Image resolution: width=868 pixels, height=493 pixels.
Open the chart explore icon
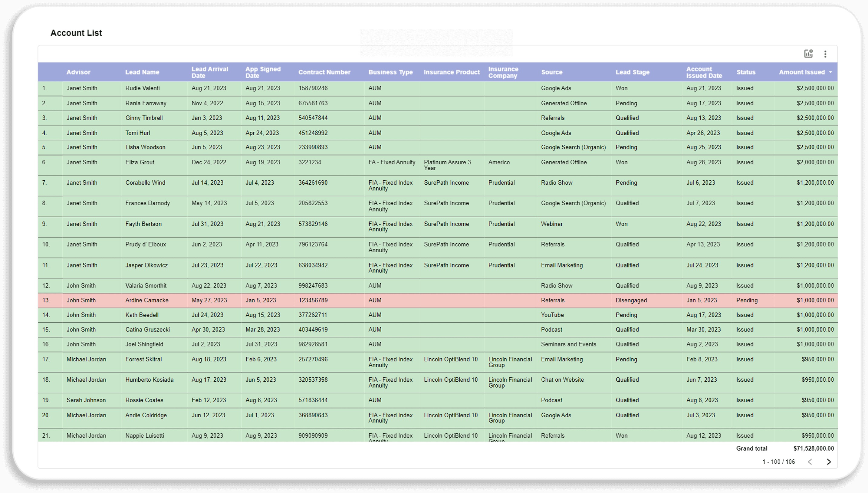808,54
